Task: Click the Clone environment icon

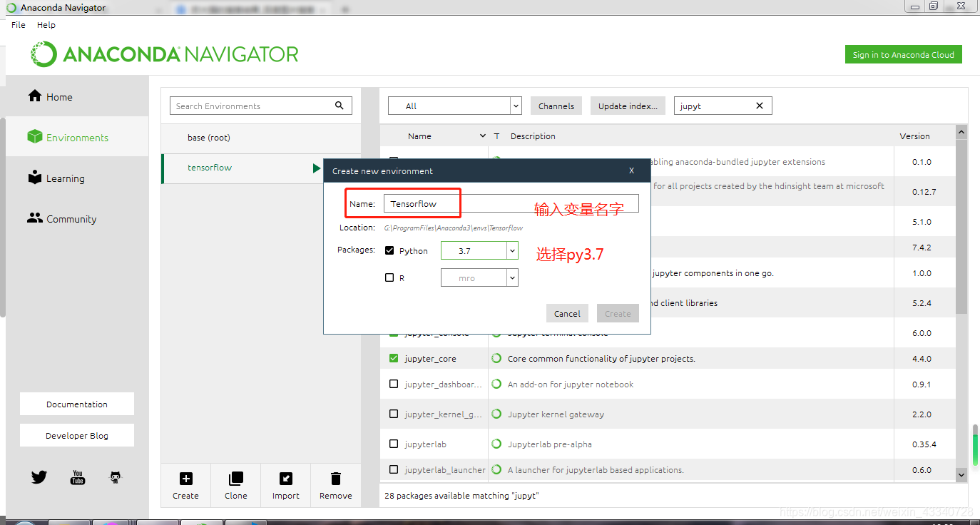Action: (235, 479)
